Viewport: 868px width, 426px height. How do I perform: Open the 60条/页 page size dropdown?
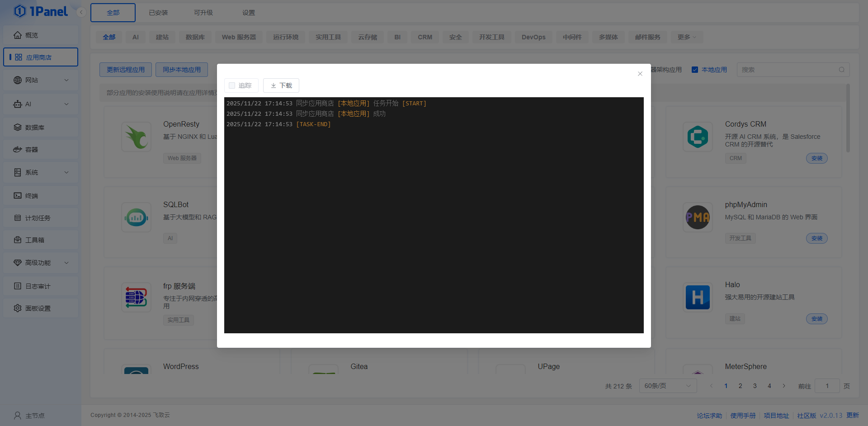coord(667,386)
